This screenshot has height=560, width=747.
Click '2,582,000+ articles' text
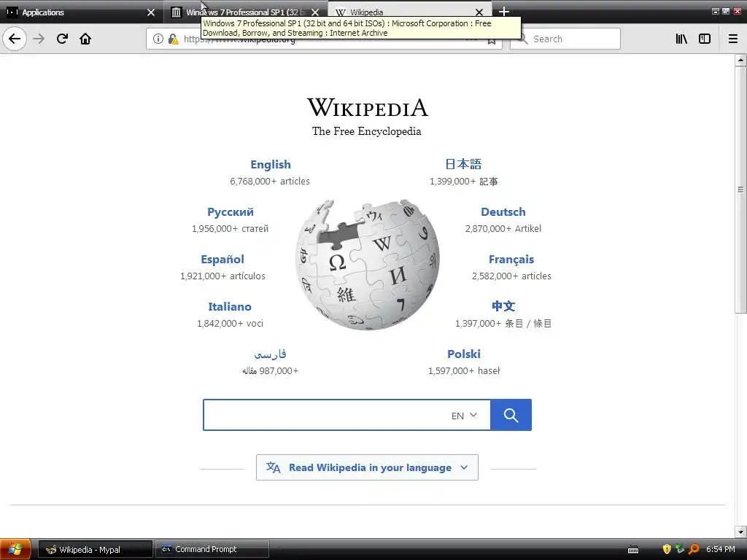(511, 276)
